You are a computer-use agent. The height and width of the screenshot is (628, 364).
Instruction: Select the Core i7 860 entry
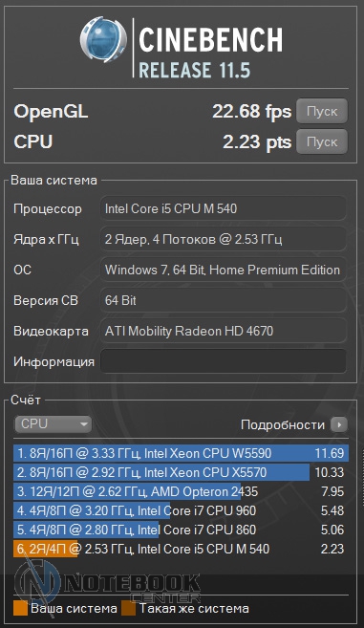[181, 530]
